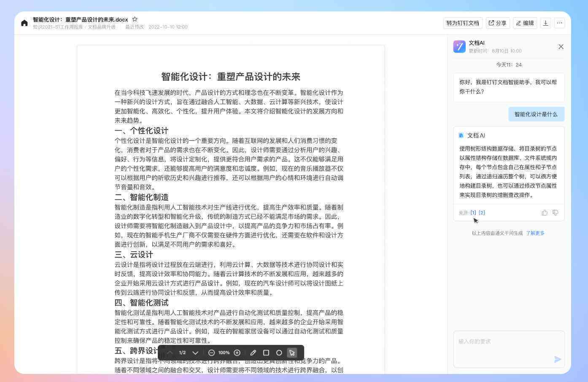Click the last-modified time 2022-10-10 12:00
The height and width of the screenshot is (382, 588).
coord(168,27)
